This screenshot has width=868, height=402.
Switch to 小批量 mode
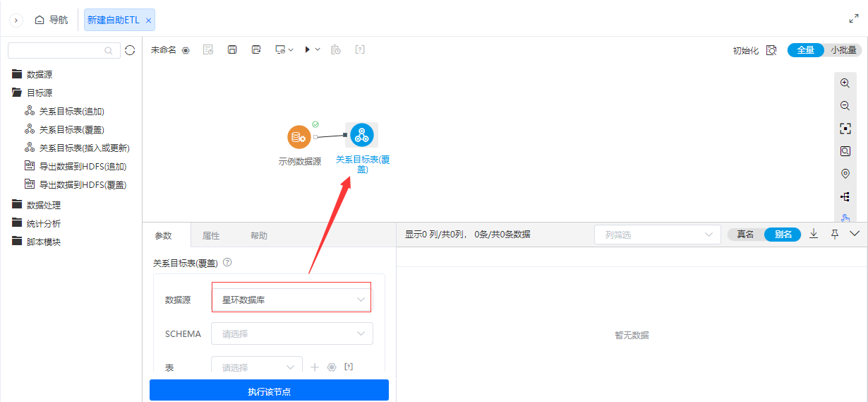point(843,50)
